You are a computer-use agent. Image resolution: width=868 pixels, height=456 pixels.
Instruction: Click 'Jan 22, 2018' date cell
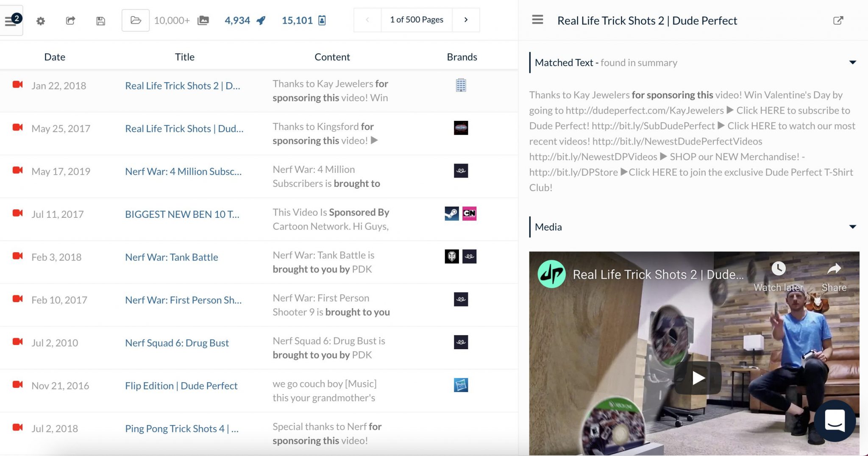tap(59, 86)
